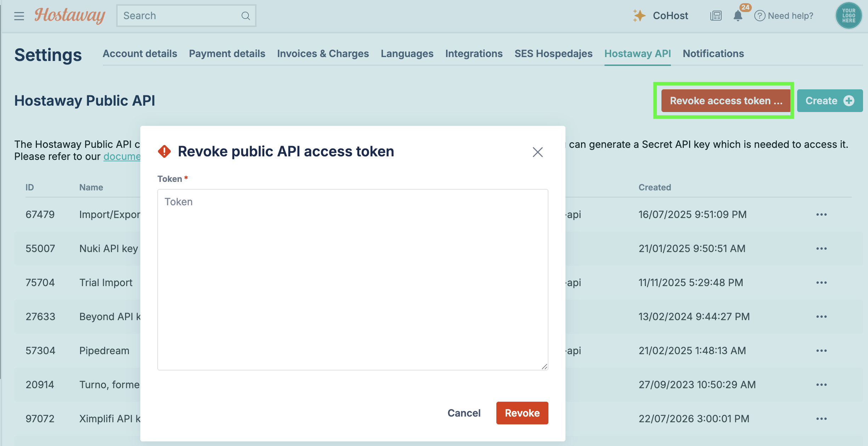Click created date 21/02/2025 1:48:13 AM
The width and height of the screenshot is (868, 446).
692,351
